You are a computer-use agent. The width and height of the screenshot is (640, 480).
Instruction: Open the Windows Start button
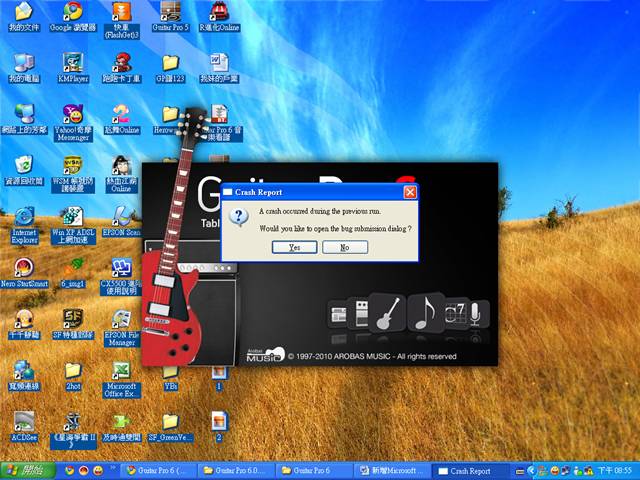(x=28, y=471)
